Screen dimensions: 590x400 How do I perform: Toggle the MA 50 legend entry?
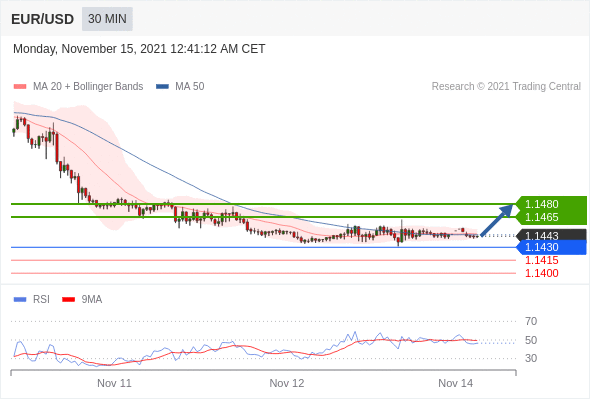coord(180,87)
